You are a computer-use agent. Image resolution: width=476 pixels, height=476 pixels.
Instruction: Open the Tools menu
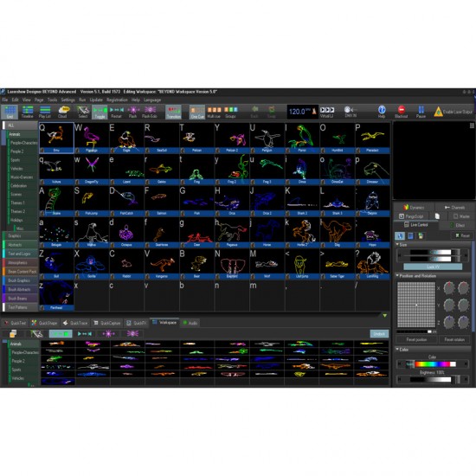(52, 100)
